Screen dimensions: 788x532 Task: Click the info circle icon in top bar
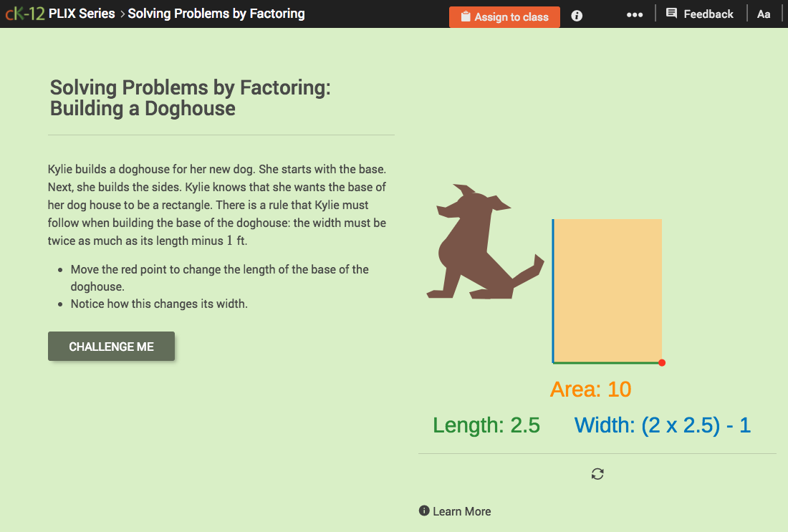[x=577, y=15]
